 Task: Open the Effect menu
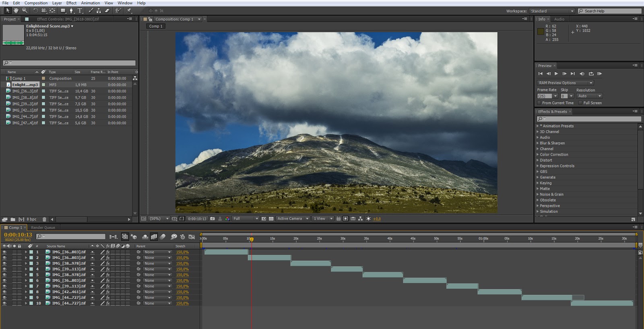(x=72, y=3)
